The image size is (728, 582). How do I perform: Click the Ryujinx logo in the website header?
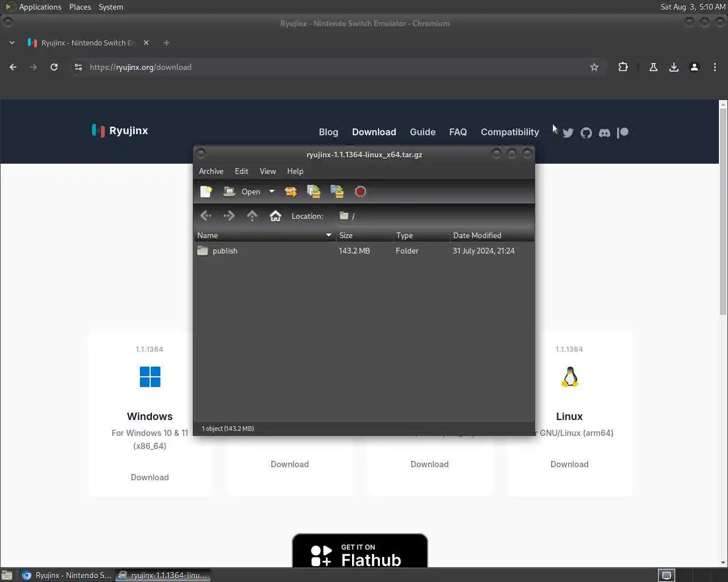120,131
